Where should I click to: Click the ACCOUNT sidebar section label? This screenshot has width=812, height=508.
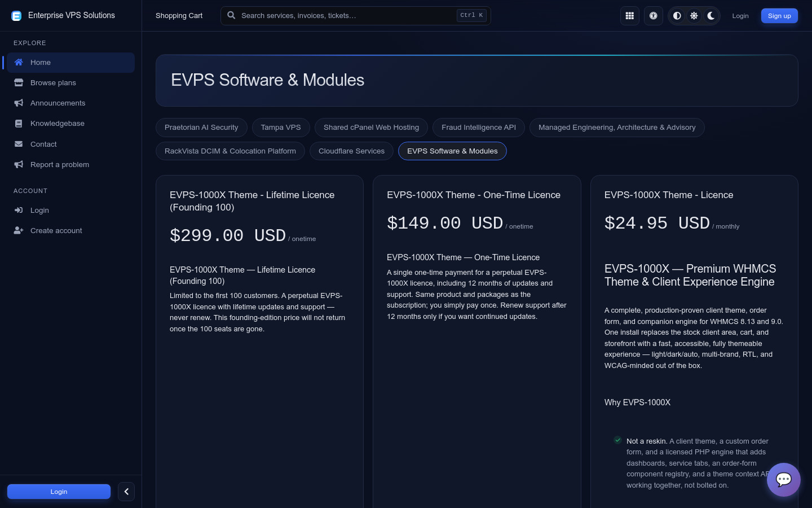(x=30, y=191)
